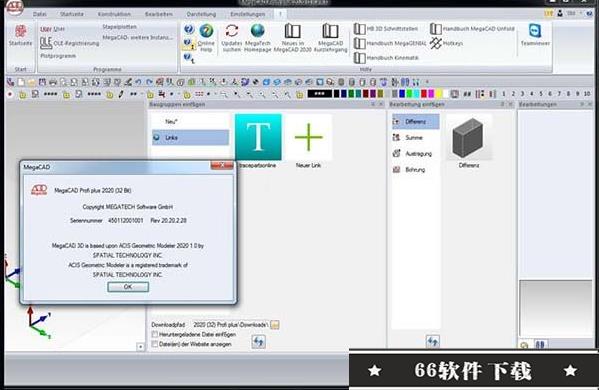Open the Downloadpfad folder browse button

275,325
